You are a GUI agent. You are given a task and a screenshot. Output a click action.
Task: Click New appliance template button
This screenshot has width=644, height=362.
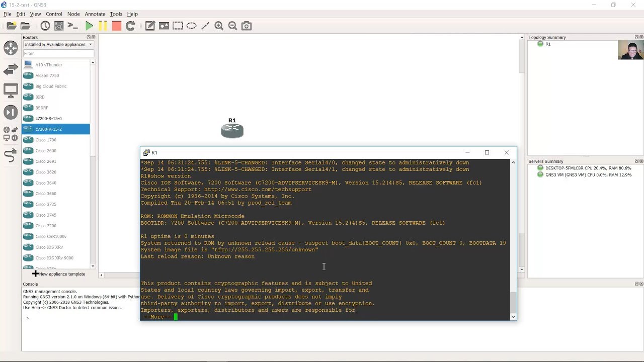pos(59,274)
